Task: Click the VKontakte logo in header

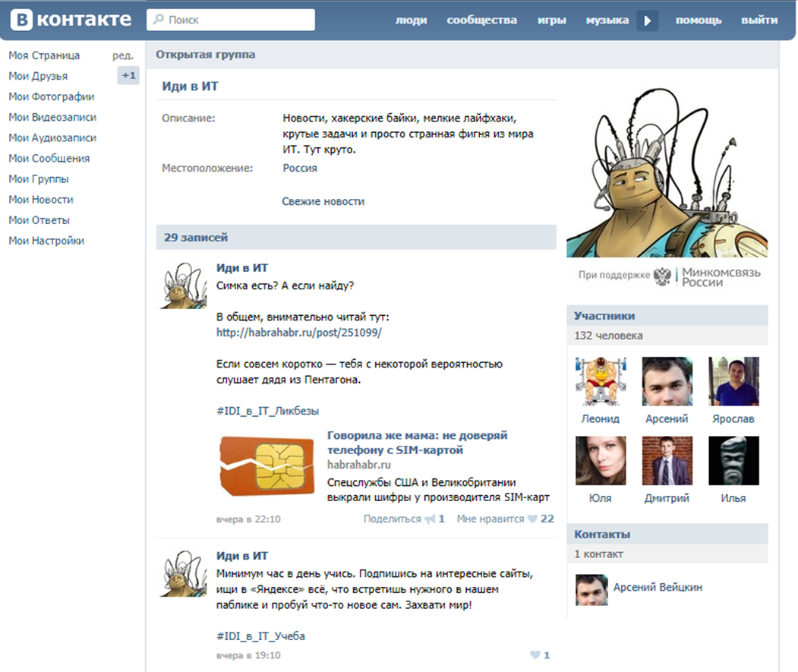Action: pos(71,20)
